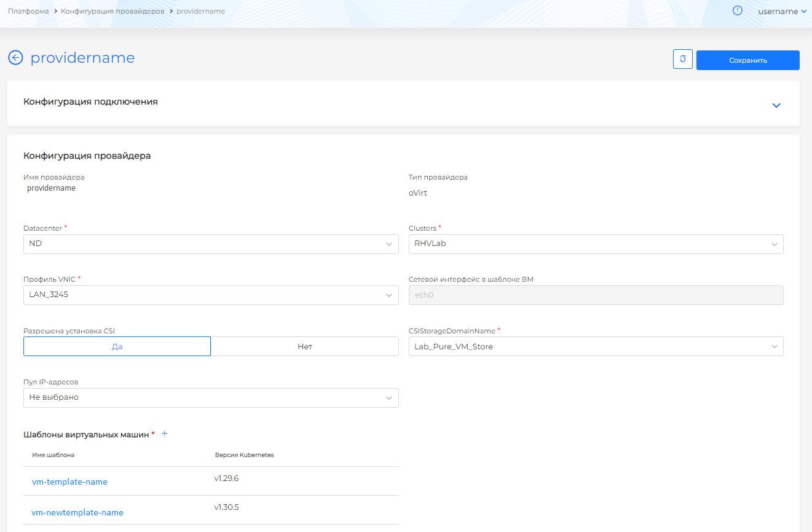Click the back arrow beside providername
The image size is (812, 532).
(15, 58)
